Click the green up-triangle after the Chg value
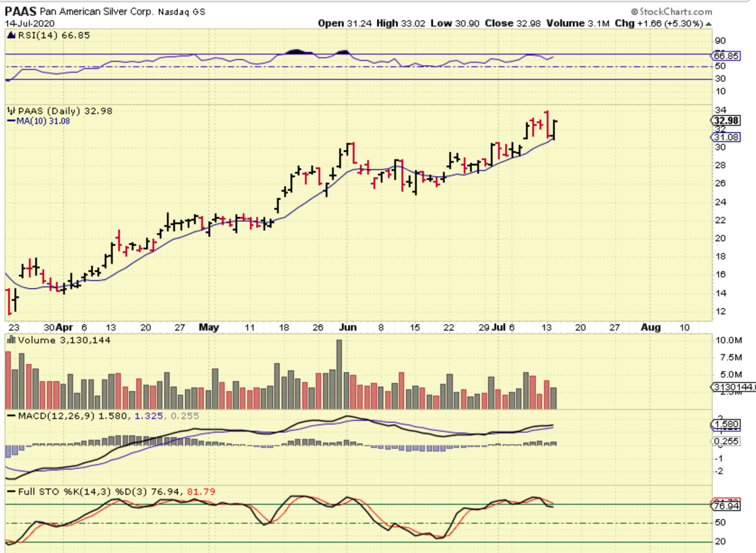The height and width of the screenshot is (553, 756). [709, 24]
